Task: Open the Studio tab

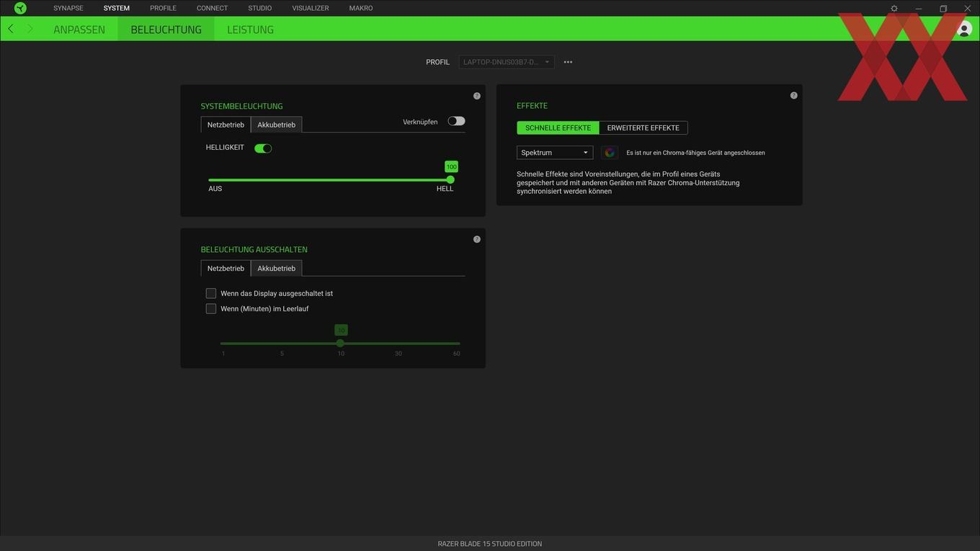Action: [x=260, y=8]
